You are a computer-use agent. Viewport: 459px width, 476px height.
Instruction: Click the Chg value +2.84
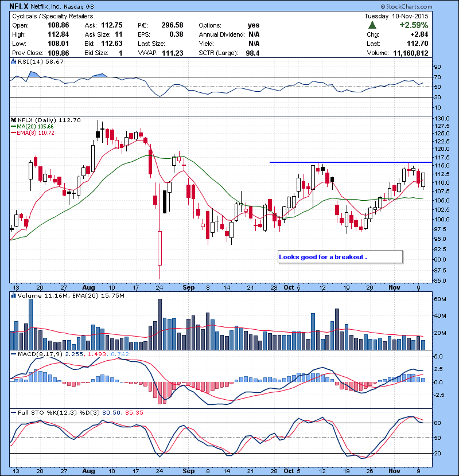(419, 34)
